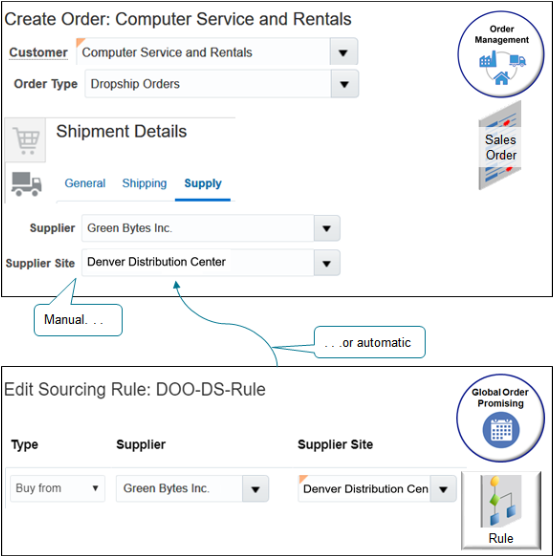Expand the sourcing rule Supplier Site dropdown arrow

coord(443,489)
